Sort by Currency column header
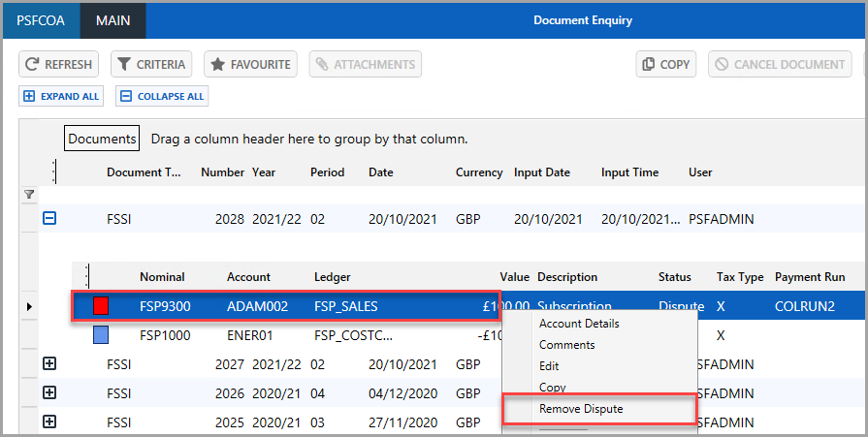This screenshot has height=437, width=868. 479,172
